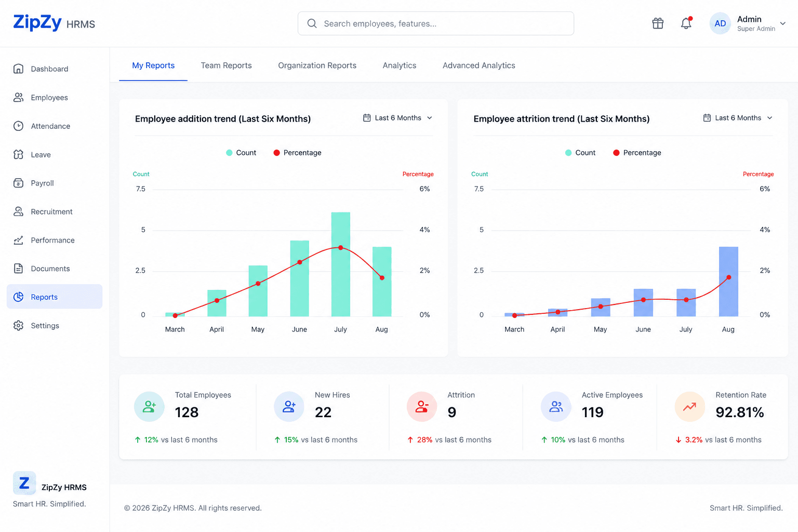Switch to the Team Reports tab
798x532 pixels.
(227, 65)
